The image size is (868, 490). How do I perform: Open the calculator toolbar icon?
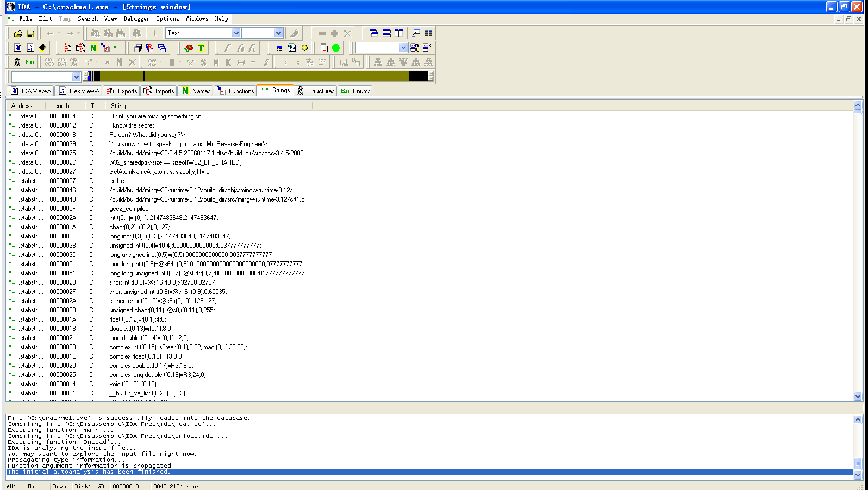point(279,48)
